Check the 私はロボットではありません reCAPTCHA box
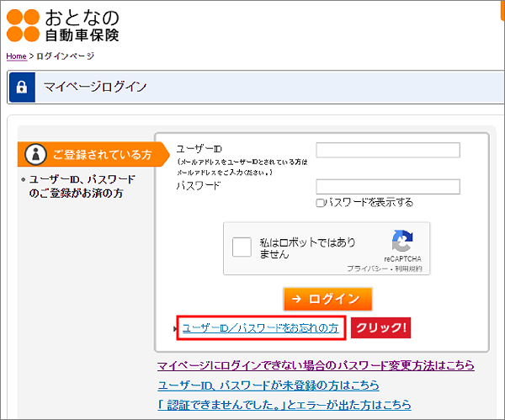The image size is (505, 420). [242, 247]
